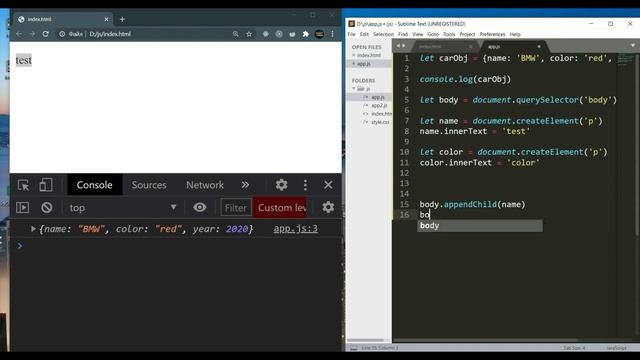
Task: Toggle the live expression eye icon
Action: pos(200,207)
